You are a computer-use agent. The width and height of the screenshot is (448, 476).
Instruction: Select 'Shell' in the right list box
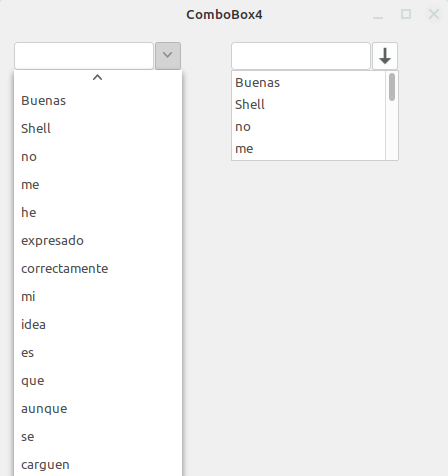click(309, 105)
